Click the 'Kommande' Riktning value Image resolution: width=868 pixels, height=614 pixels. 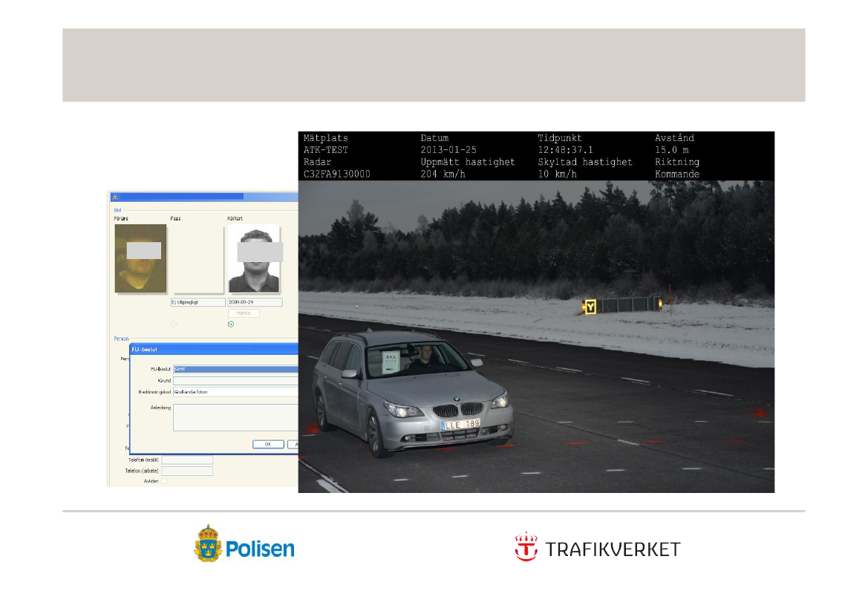pyautogui.click(x=677, y=174)
